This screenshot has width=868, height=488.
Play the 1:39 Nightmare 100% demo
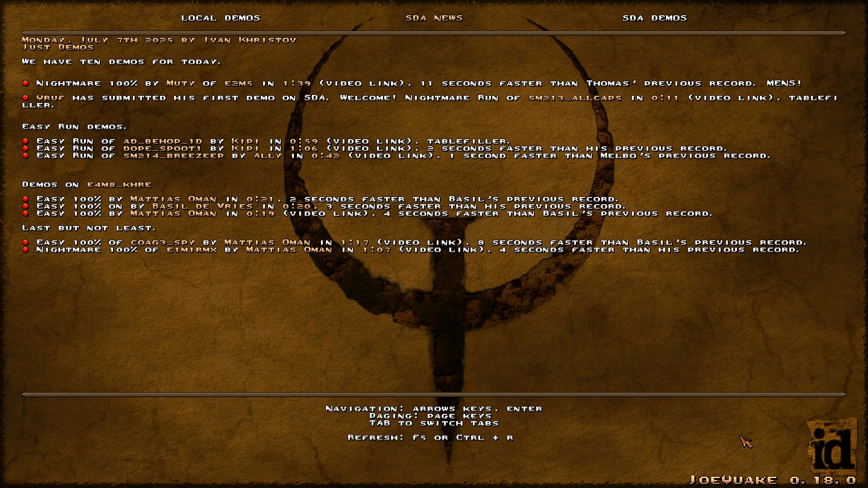tap(297, 83)
